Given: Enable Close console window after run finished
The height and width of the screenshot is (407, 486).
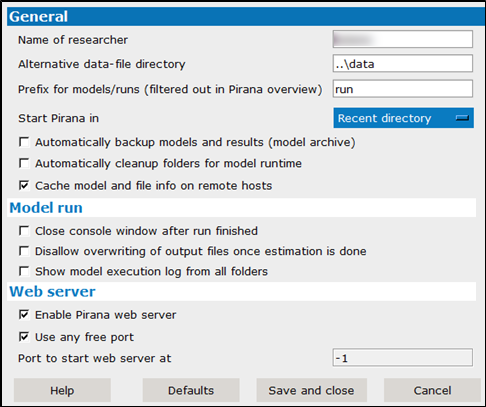Looking at the screenshot, I should pos(24,231).
